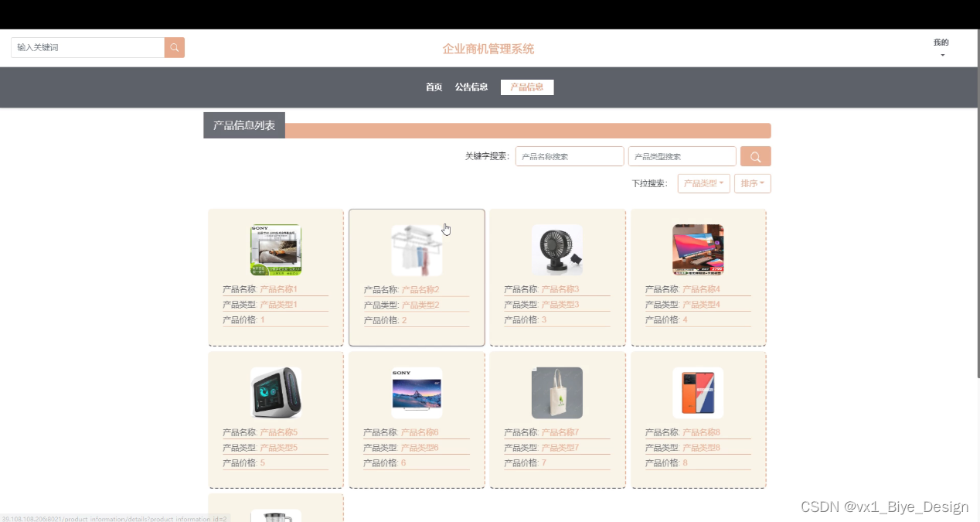Viewport: 980px width, 522px height.
Task: Click the 企业商机管理系统 site title
Action: [x=488, y=49]
